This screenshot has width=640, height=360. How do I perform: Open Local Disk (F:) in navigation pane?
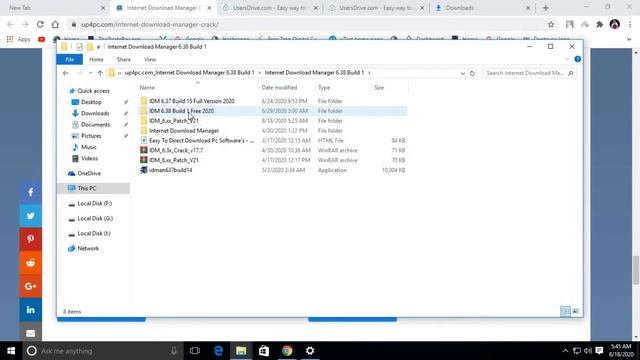[x=94, y=203]
